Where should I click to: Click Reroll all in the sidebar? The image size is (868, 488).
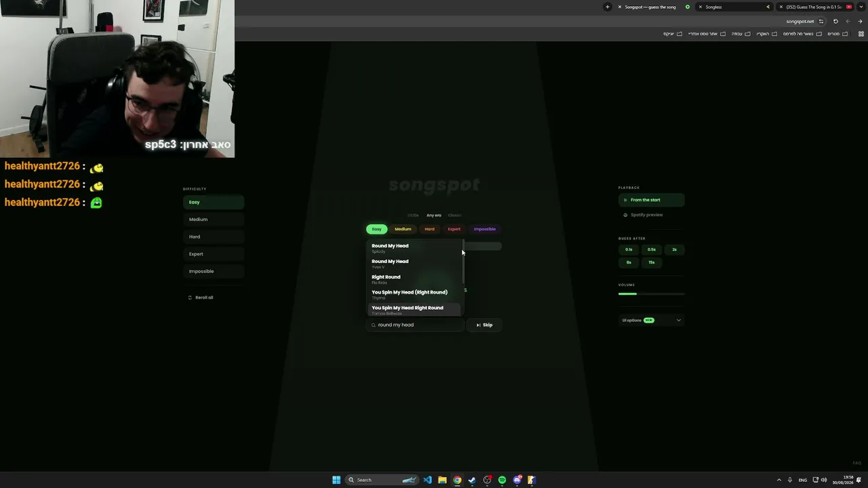coord(201,298)
